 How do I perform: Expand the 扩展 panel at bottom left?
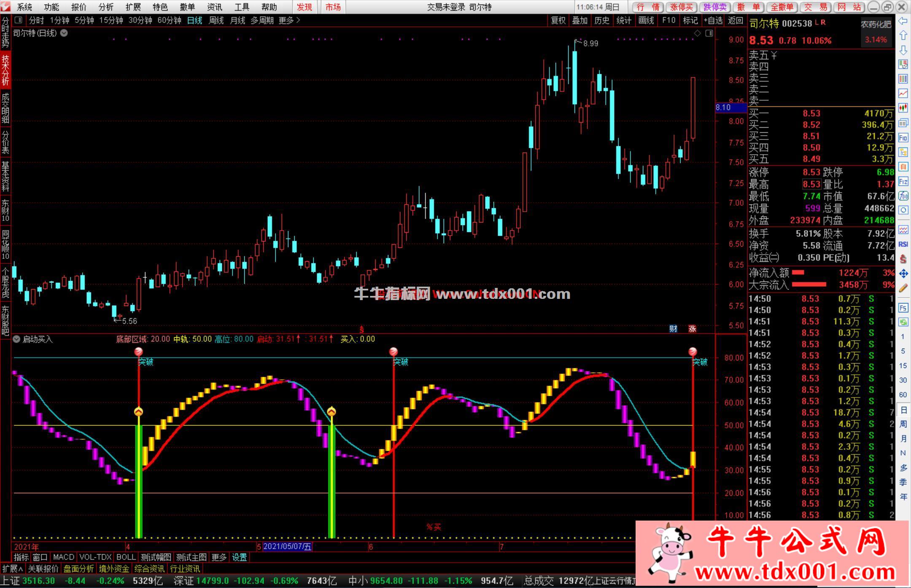coord(12,569)
